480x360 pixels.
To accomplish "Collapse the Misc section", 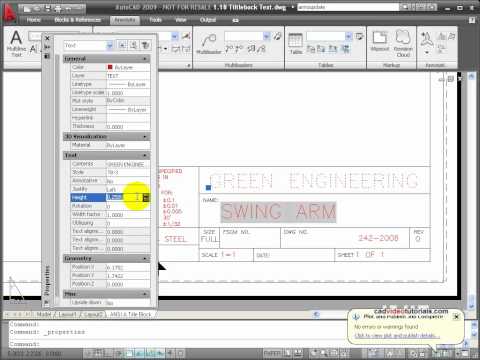I will [145, 294].
